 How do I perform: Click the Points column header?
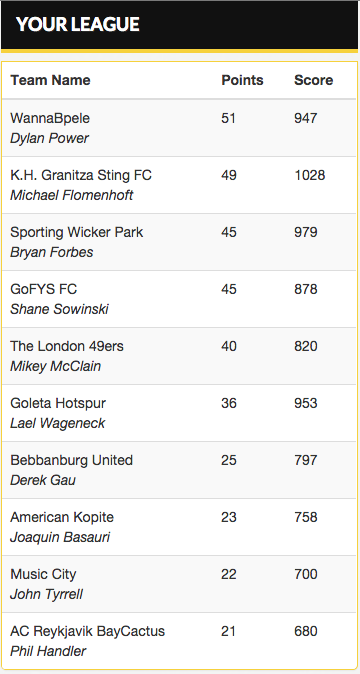click(242, 80)
